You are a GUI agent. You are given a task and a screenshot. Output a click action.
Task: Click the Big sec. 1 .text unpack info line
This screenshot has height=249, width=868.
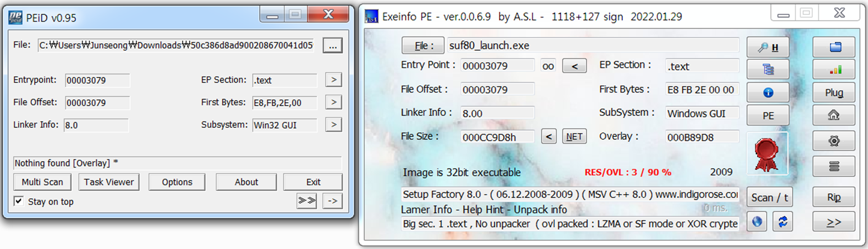coord(570,224)
